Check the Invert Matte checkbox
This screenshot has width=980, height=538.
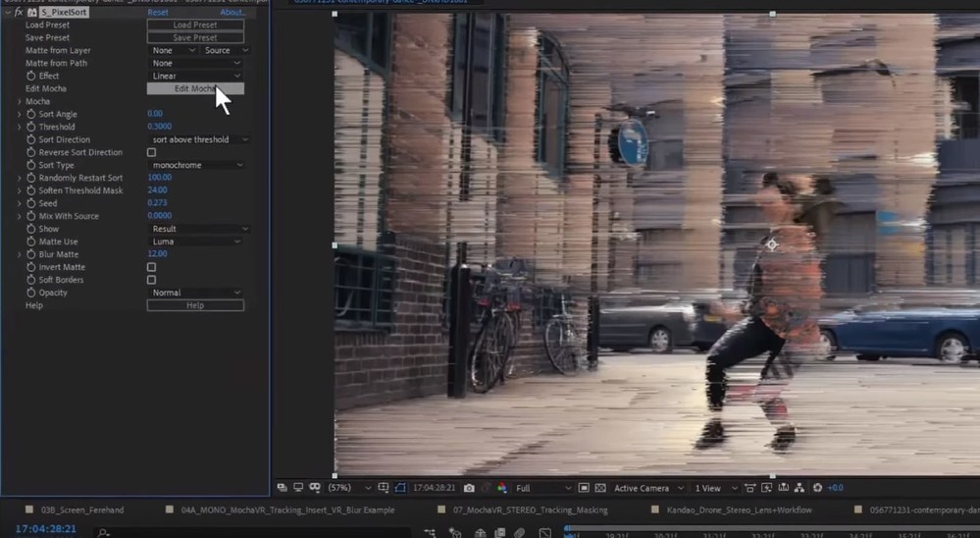(x=151, y=267)
